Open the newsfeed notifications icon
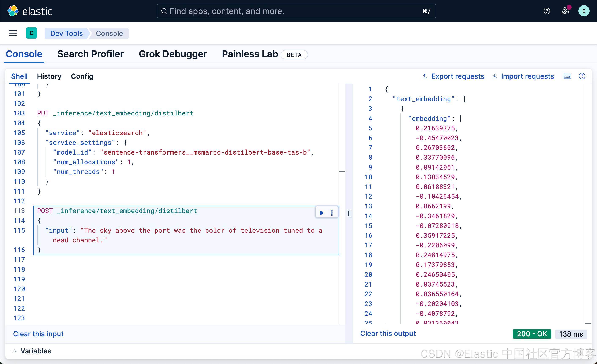Screen dimensions: 597x364 565,11
